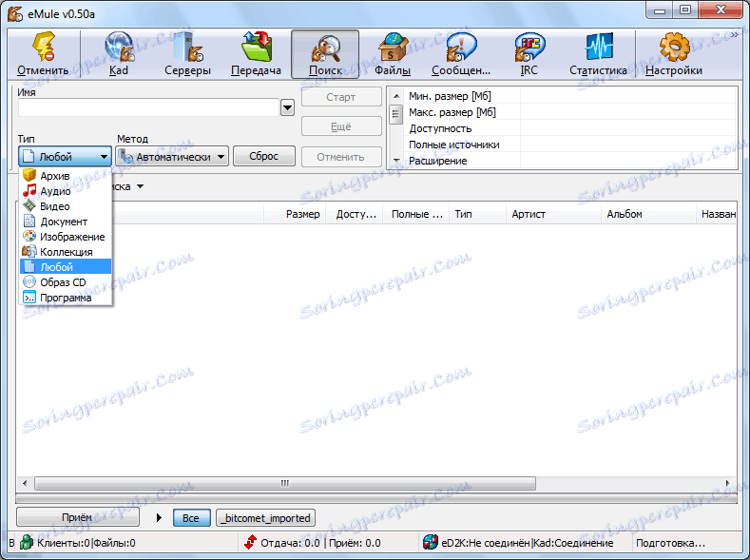The image size is (750, 560).
Task: Click the clients status bar icon
Action: coord(27,543)
